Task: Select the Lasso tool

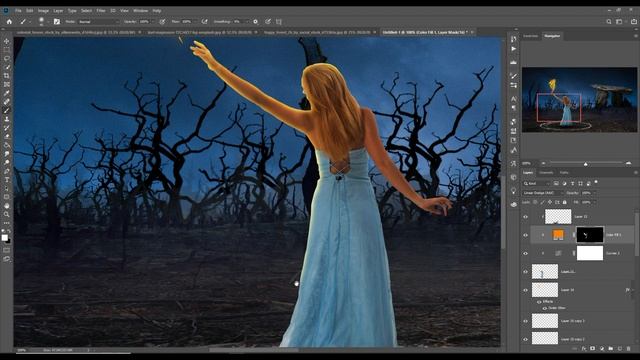Action: click(7, 58)
